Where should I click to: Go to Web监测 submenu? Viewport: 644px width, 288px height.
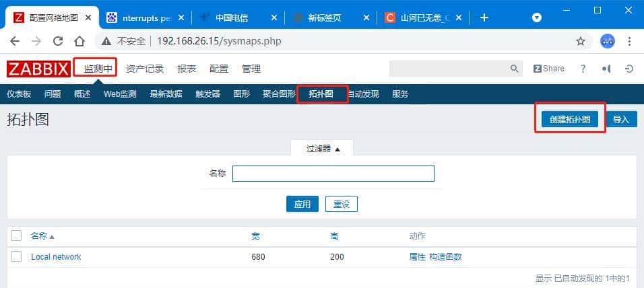120,94
